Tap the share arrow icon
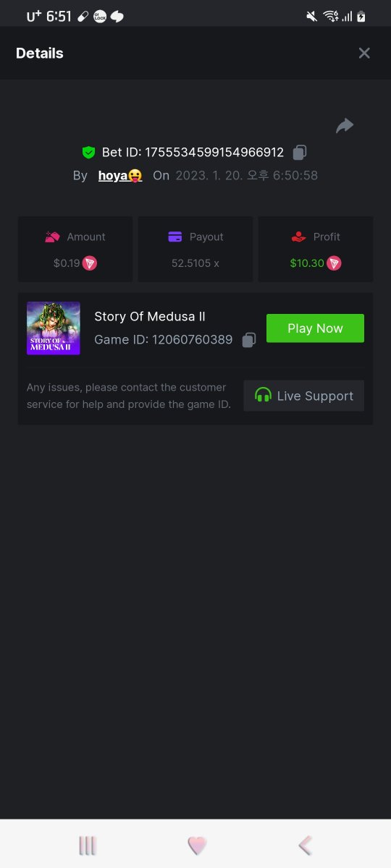391x868 pixels. [345, 126]
